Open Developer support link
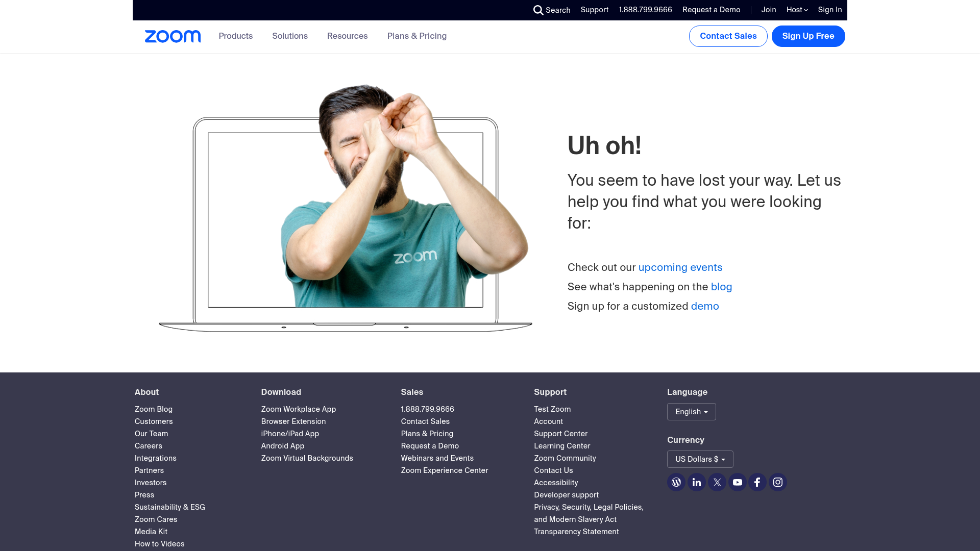The width and height of the screenshot is (980, 551). click(567, 495)
